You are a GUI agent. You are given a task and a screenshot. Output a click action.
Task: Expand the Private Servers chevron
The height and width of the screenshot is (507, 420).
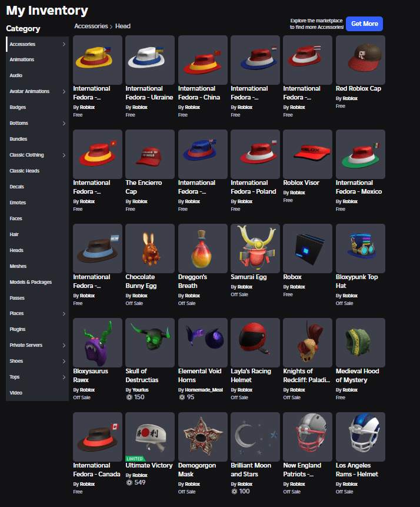(64, 345)
